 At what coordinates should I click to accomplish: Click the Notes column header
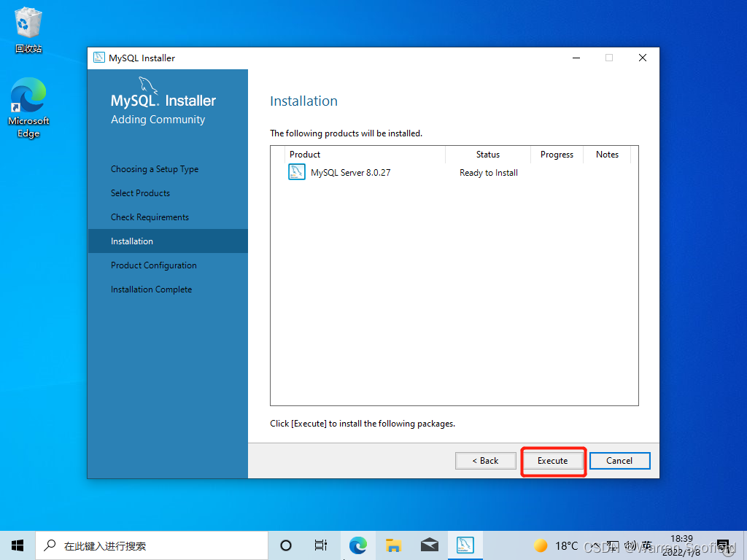click(x=607, y=155)
